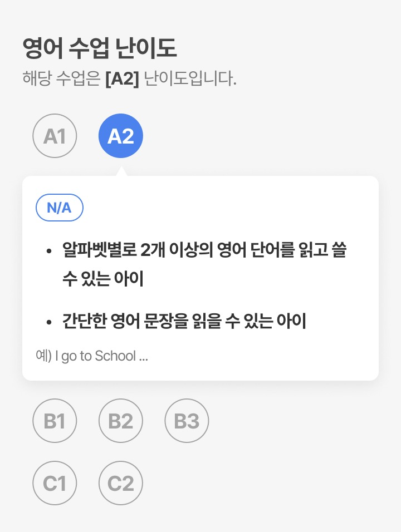Select the A1 difficulty level
The height and width of the screenshot is (532, 401).
[55, 136]
